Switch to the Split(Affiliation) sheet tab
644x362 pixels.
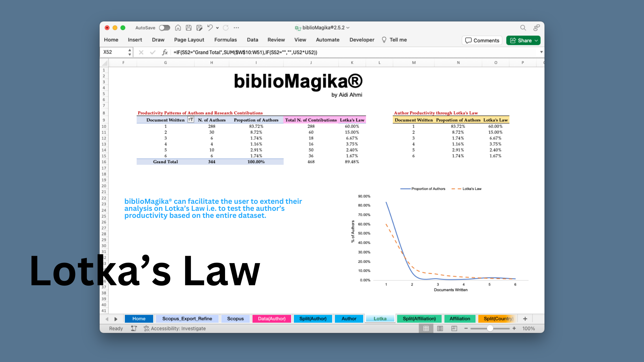pos(419,318)
